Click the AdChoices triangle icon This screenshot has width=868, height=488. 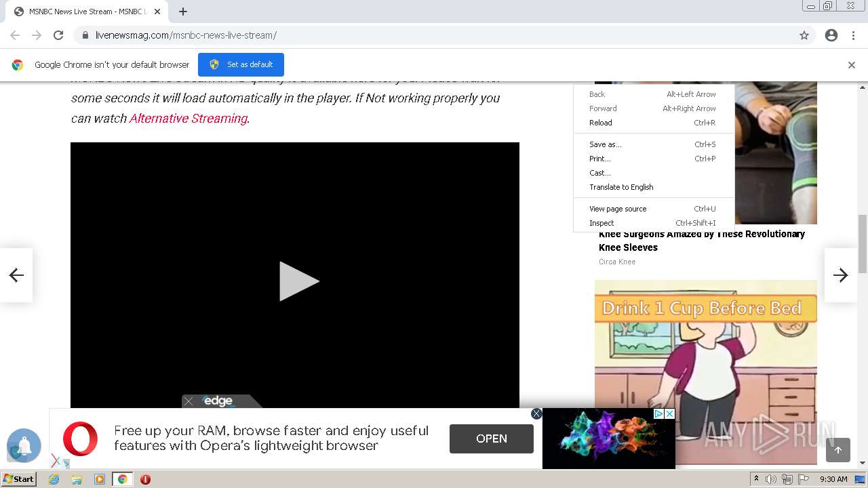(658, 413)
